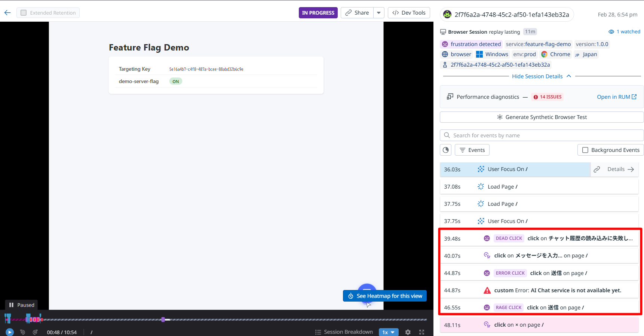Enable the Extended Retention checkbox
644x336 pixels.
pos(24,13)
